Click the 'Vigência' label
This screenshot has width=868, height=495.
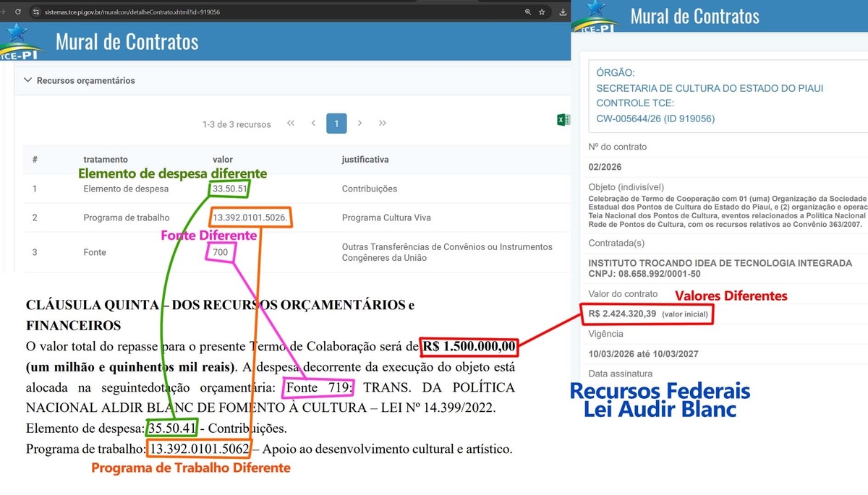606,334
